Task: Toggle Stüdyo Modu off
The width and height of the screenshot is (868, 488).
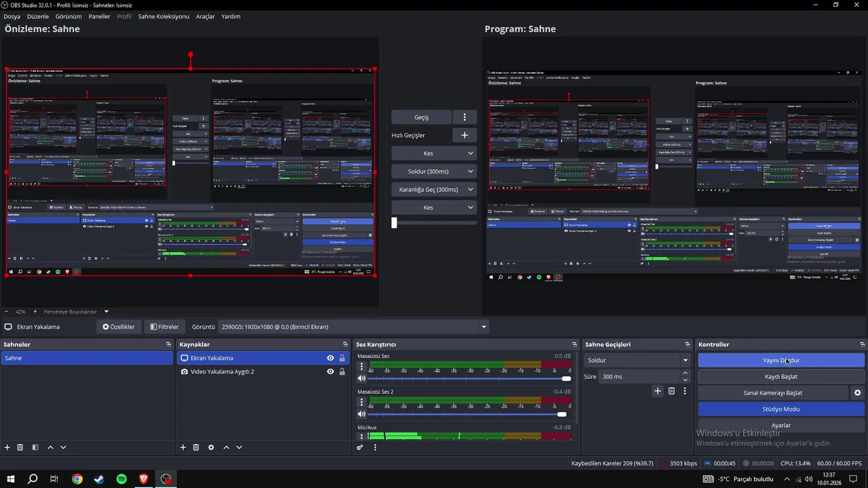Action: pyautogui.click(x=781, y=409)
